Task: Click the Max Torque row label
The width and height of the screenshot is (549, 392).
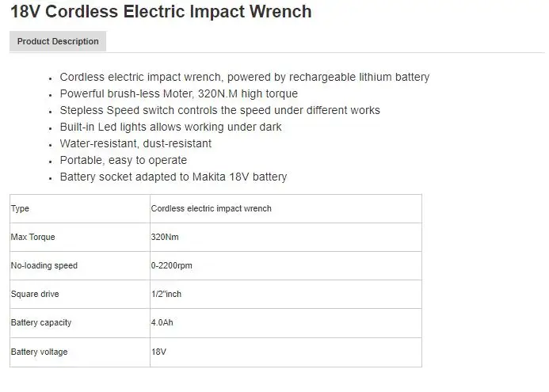Action: tap(32, 237)
